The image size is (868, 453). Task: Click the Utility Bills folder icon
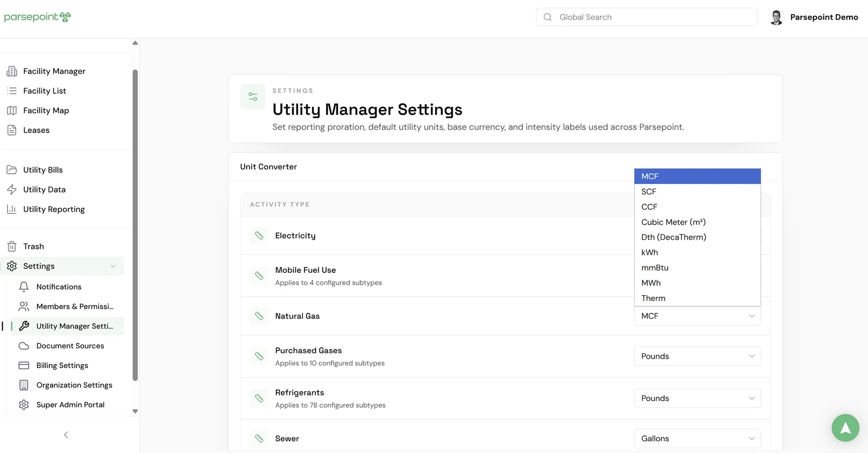click(12, 170)
